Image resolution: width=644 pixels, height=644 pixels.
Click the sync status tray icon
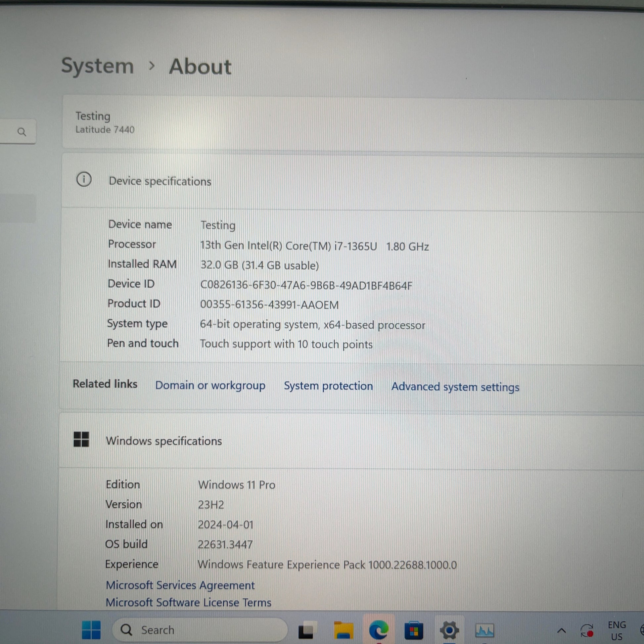[587, 631]
